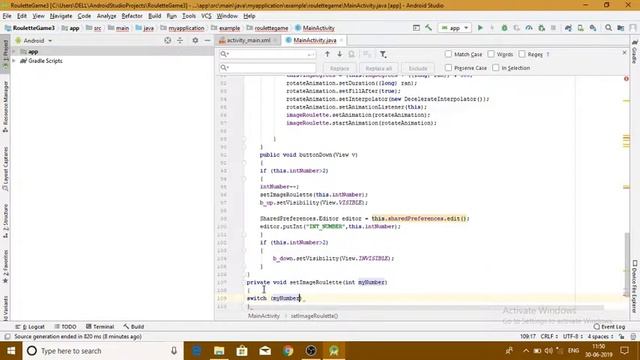Image resolution: width=640 pixels, height=360 pixels.
Task: Expand the app module tree node
Action: (x=15, y=52)
